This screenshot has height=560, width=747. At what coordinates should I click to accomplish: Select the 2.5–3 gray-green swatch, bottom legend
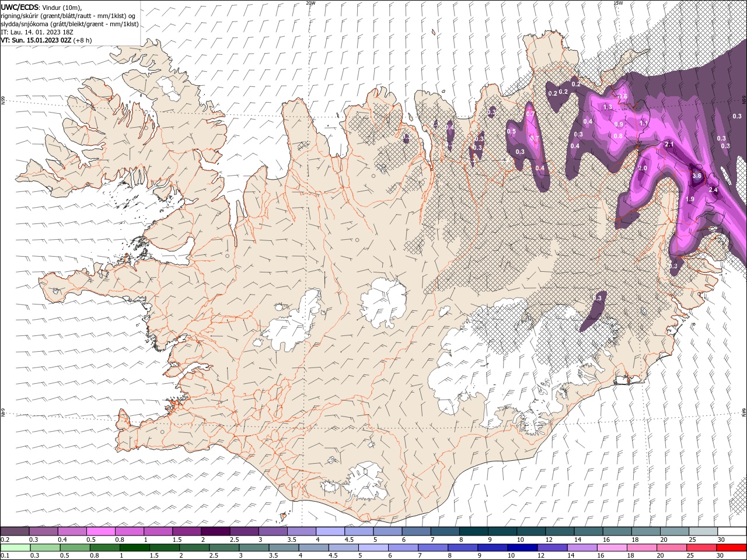tap(224, 547)
